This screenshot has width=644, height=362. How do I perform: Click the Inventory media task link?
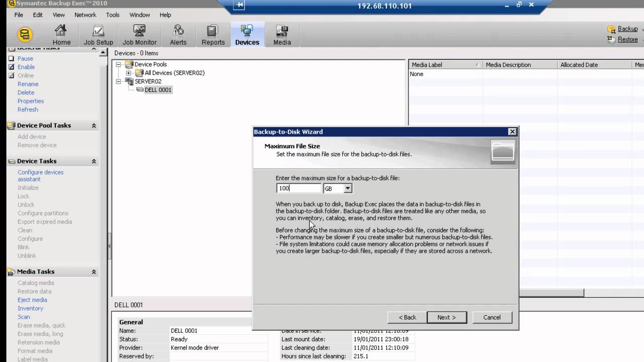point(30,308)
